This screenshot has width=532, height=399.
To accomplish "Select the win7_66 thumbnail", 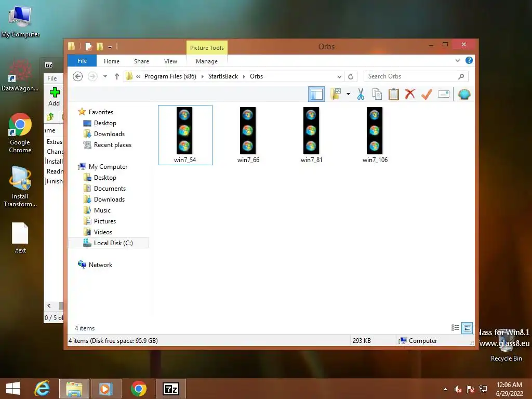I will 248,135.
